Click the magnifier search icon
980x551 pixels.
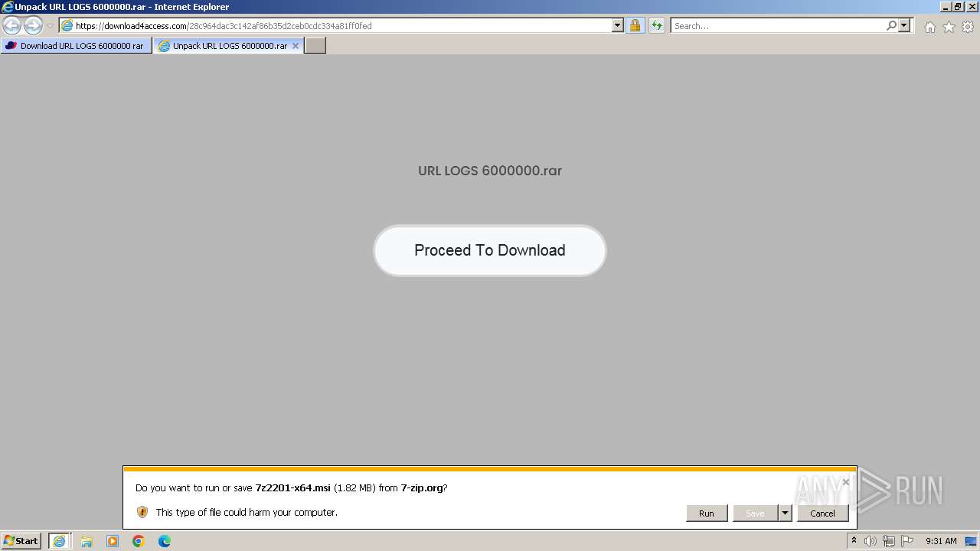coord(891,25)
